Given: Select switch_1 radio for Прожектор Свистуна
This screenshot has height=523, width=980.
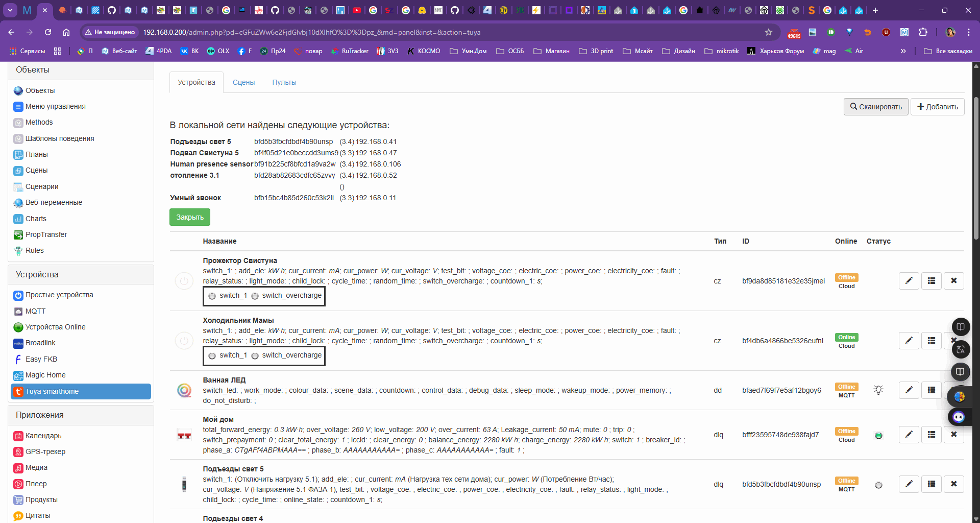Looking at the screenshot, I should click(212, 296).
